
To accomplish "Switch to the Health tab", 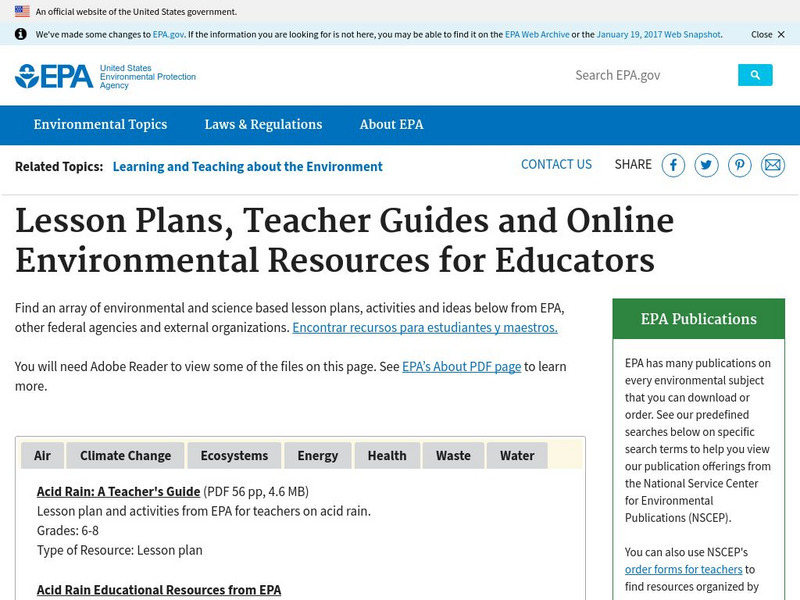I will [387, 456].
